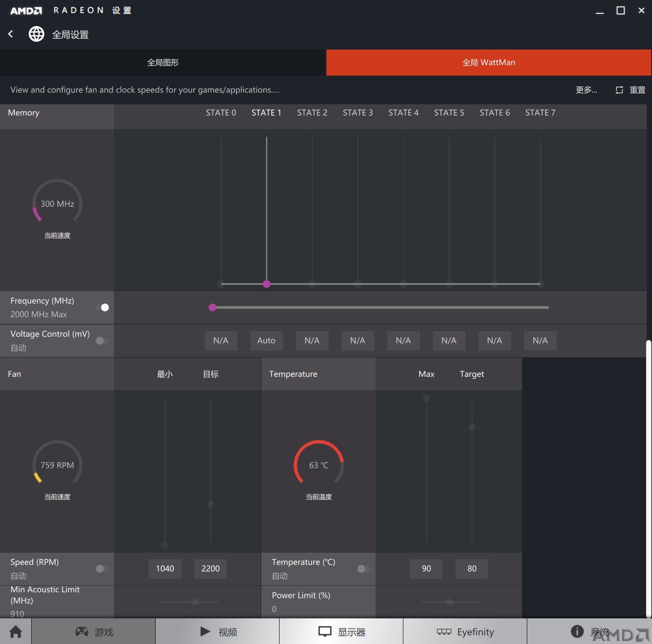The height and width of the screenshot is (644, 652).
Task: Toggle the fan Speed (RPM) switch
Action: click(x=103, y=569)
